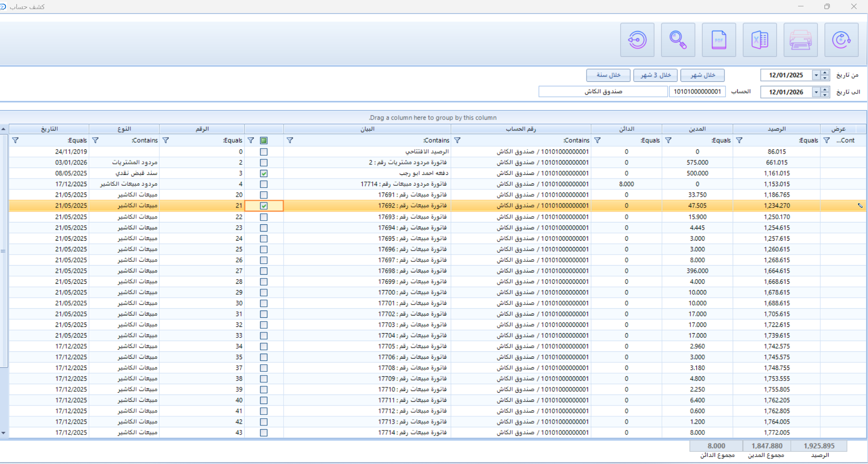Uncheck the checkbox on دفعه احمد ابو رجب row
This screenshot has width=868, height=464.
pos(264,173)
